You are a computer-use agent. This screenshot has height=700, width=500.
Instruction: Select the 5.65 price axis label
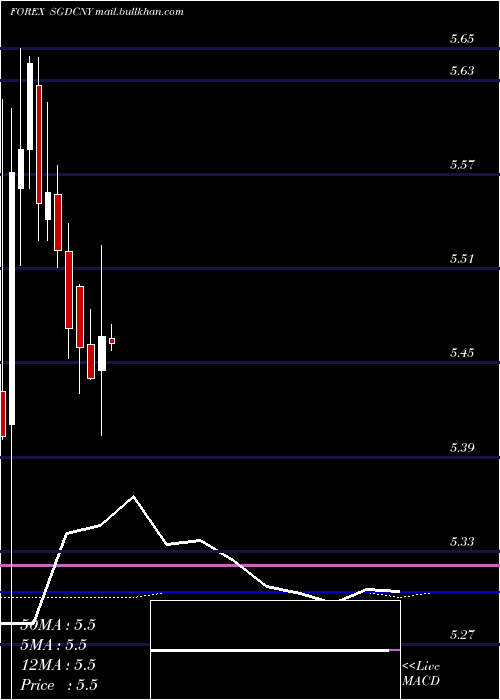tap(462, 39)
